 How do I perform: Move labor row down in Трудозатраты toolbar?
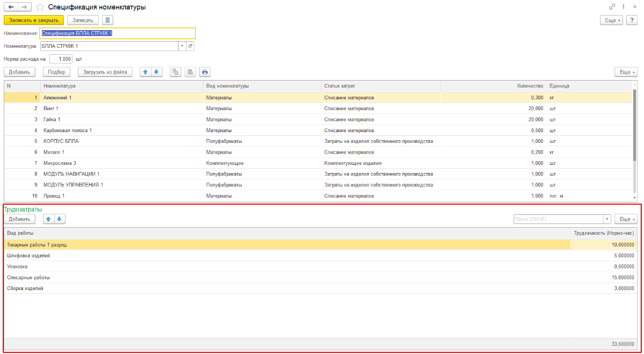[x=59, y=219]
